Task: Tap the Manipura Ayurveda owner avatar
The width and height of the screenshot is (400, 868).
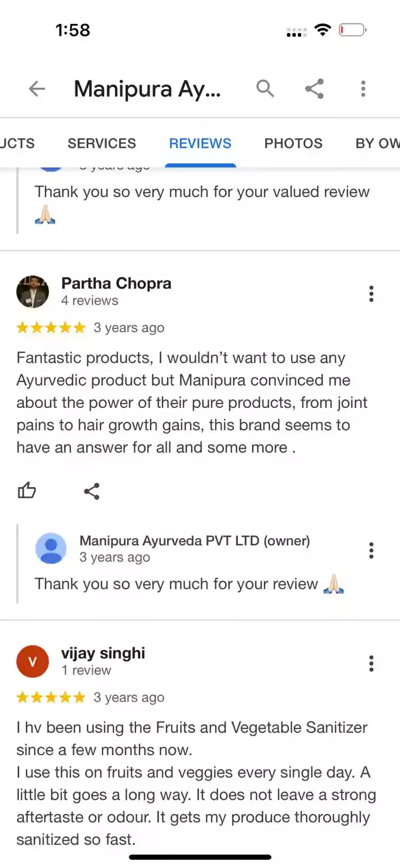Action: 51,548
